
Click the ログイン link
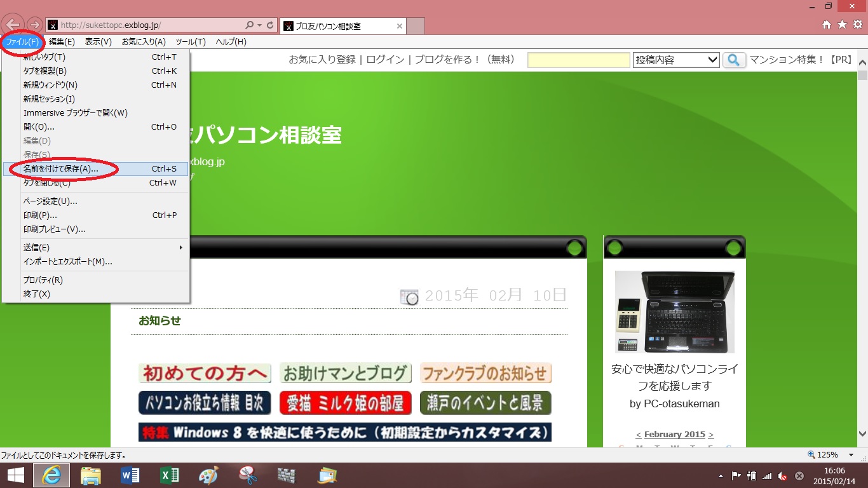pos(385,60)
